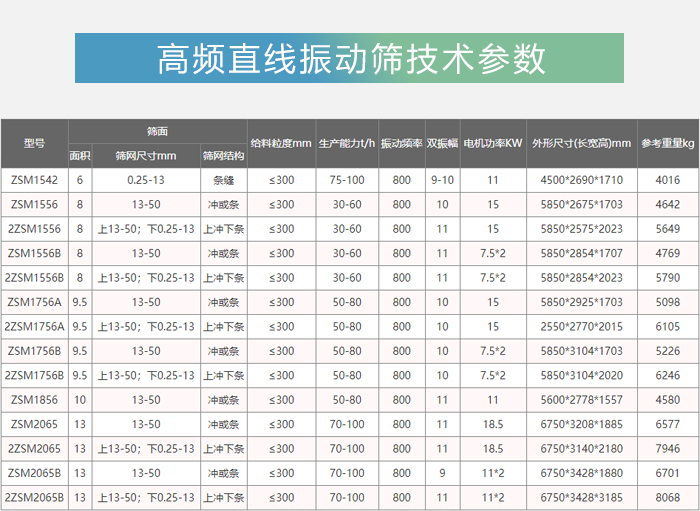This screenshot has width=700, height=511.
Task: Select the 0.25-13 mesh size cell
Action: coord(146,180)
